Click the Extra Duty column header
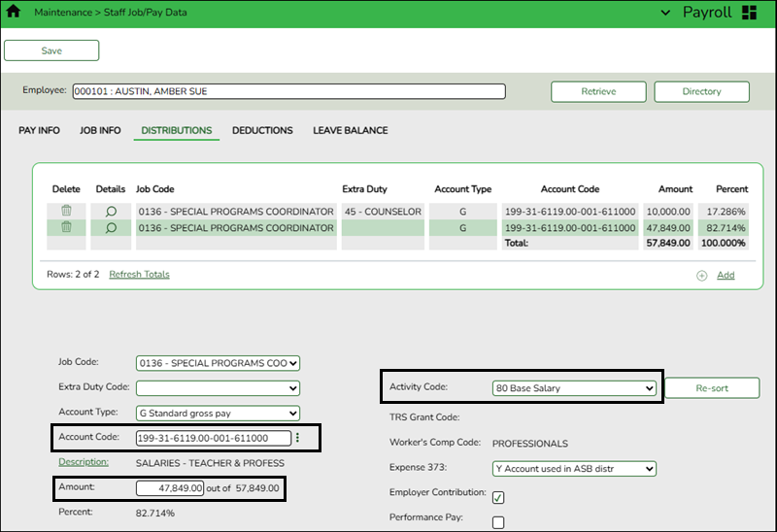 [365, 188]
